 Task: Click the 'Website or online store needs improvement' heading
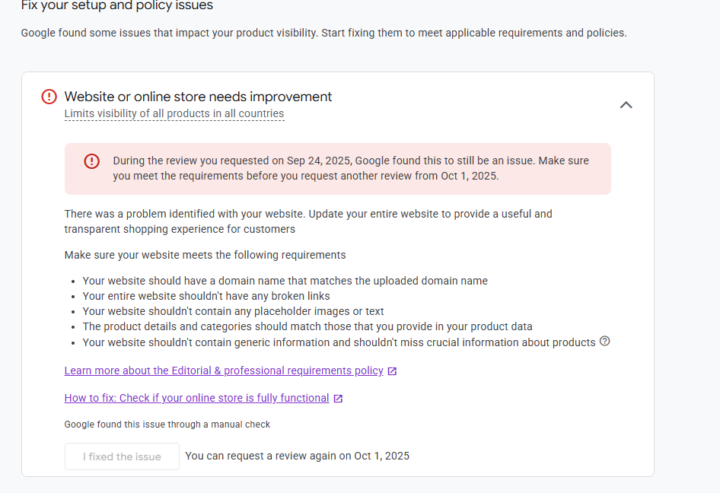click(x=198, y=97)
